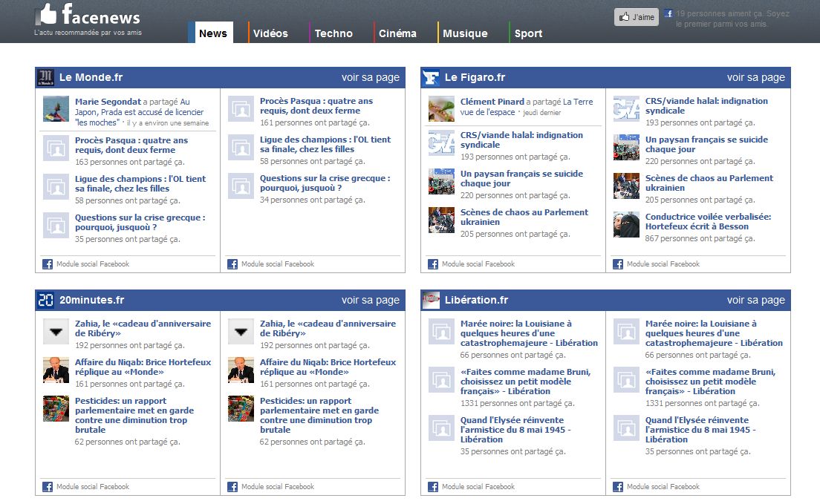
Task: Open the 'Au Japon, Prada est accusé' article
Action: click(x=139, y=112)
